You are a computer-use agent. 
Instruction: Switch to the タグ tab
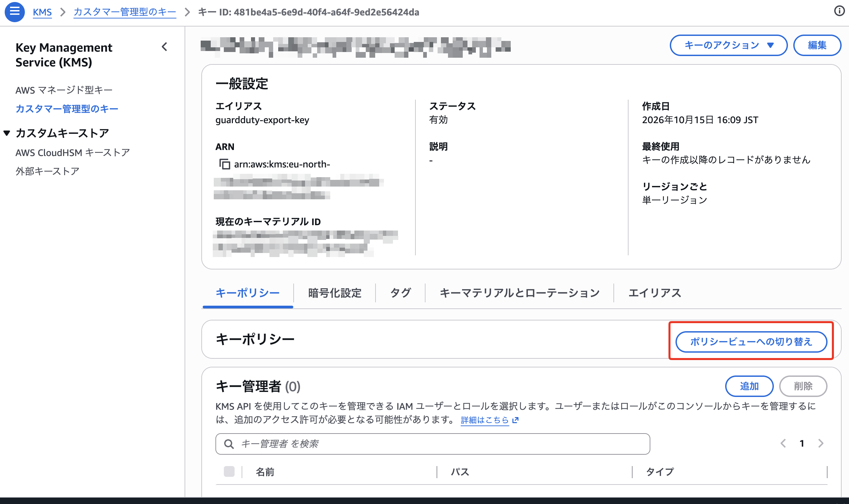tap(400, 293)
